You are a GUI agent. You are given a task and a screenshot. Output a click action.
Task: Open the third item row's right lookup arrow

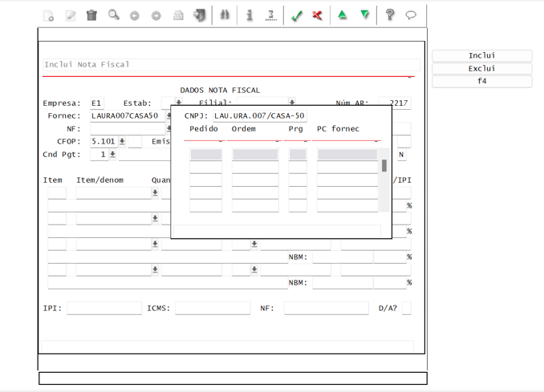point(254,244)
